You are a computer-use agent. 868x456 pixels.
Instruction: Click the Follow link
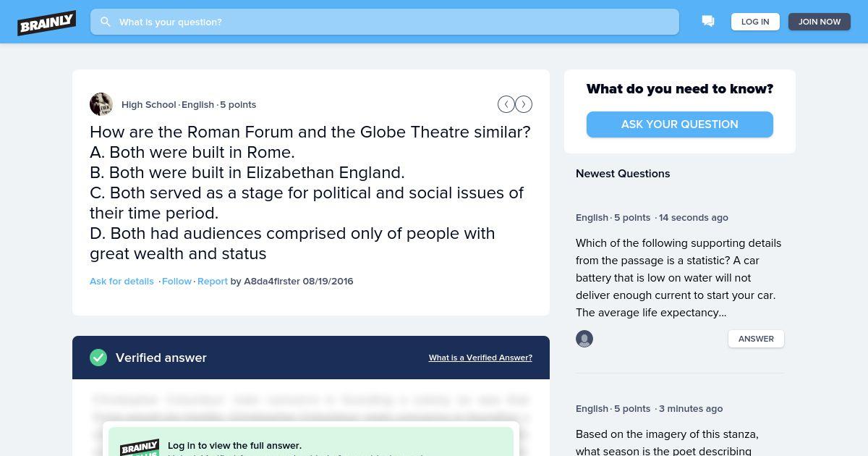point(176,281)
